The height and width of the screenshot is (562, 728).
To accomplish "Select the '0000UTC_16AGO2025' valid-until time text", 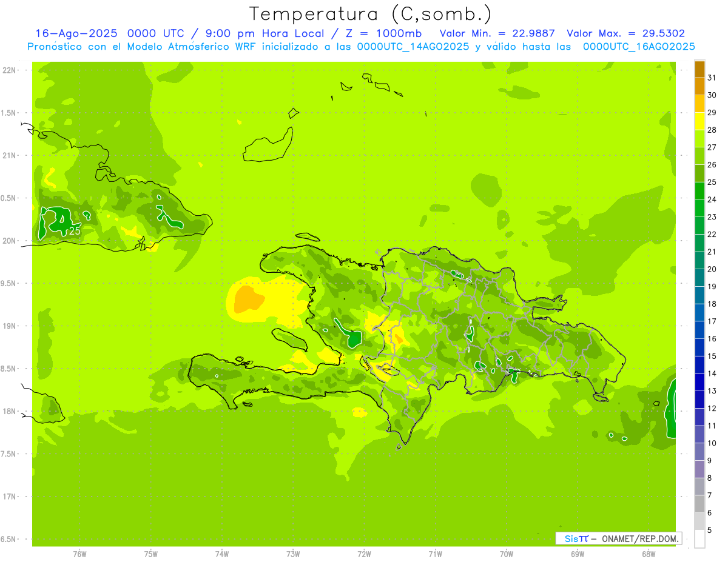I will tap(639, 47).
